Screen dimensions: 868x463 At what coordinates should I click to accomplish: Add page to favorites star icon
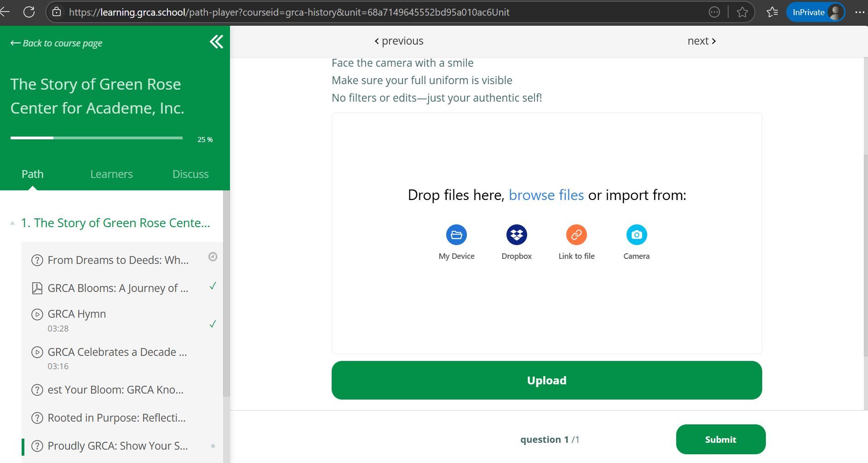point(742,12)
